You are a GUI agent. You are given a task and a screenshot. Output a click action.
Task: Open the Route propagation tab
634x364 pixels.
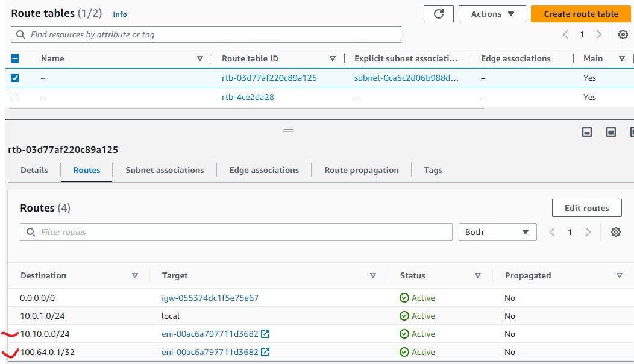pos(361,170)
